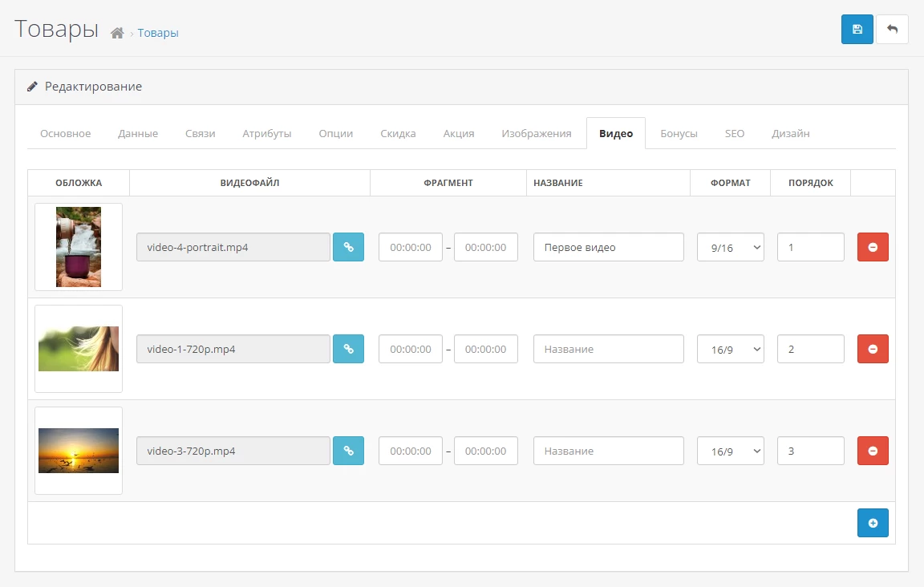Click link icon next to video-4-portrait.mp4
This screenshot has width=924, height=587.
[x=348, y=247]
